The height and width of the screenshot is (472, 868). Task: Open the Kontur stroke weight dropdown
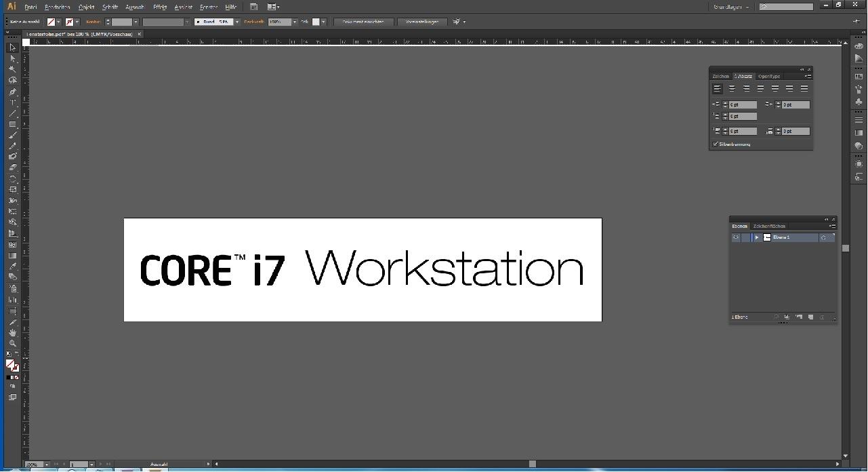coord(136,22)
